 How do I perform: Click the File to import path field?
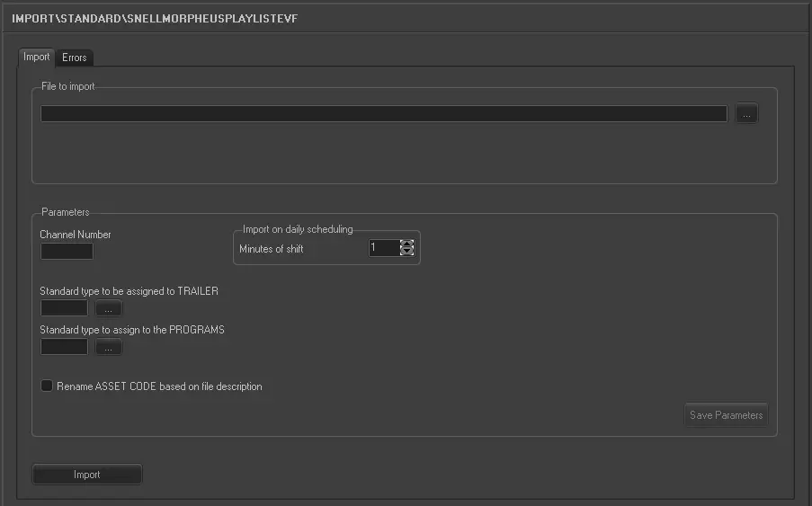[383, 114]
